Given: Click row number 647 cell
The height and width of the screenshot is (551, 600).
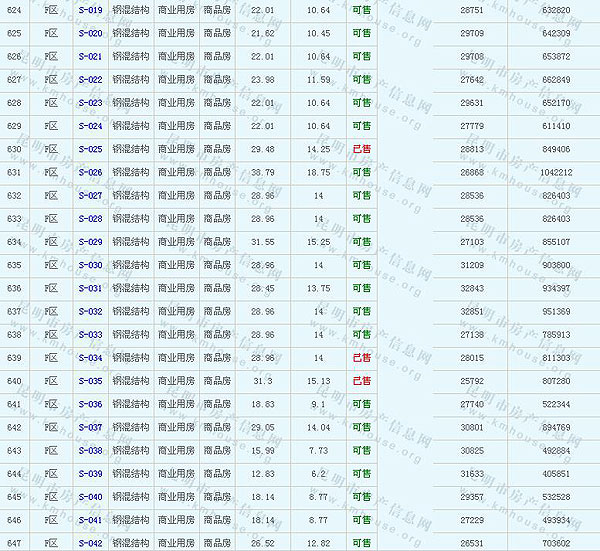Looking at the screenshot, I should click(x=14, y=543).
